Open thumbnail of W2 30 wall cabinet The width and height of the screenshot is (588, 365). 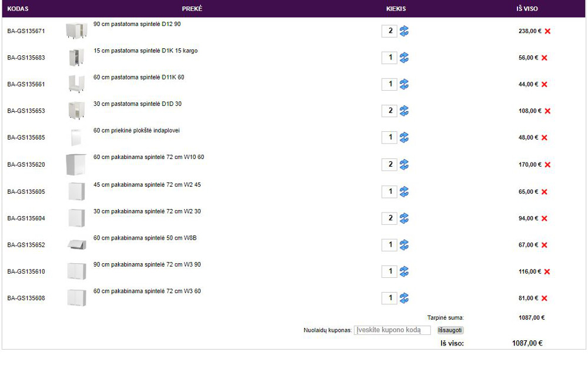pyautogui.click(x=77, y=218)
